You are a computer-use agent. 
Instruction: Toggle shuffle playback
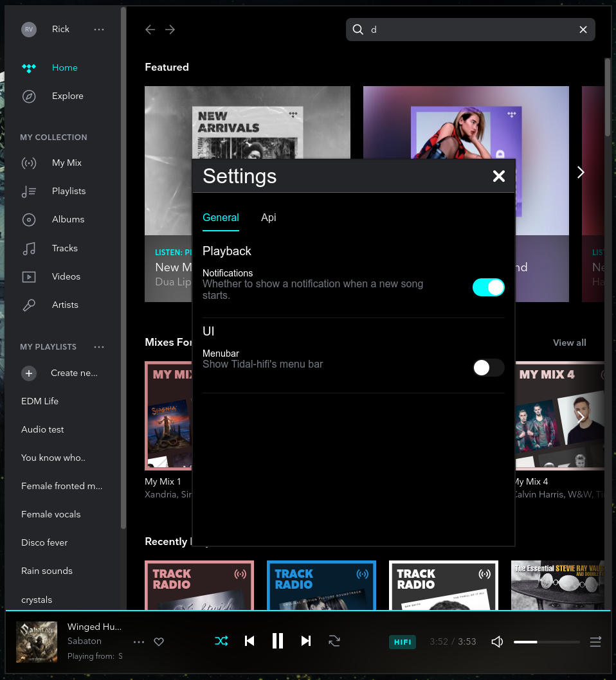pyautogui.click(x=221, y=641)
